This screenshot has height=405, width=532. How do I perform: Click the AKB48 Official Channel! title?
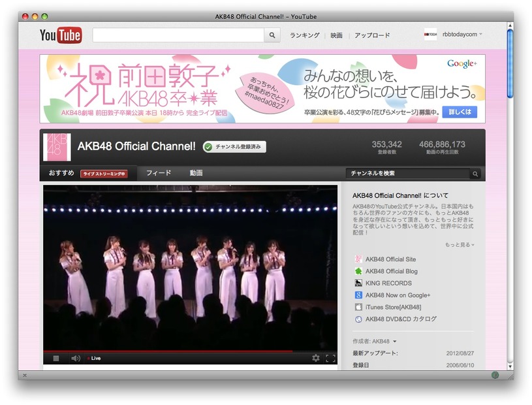[136, 146]
